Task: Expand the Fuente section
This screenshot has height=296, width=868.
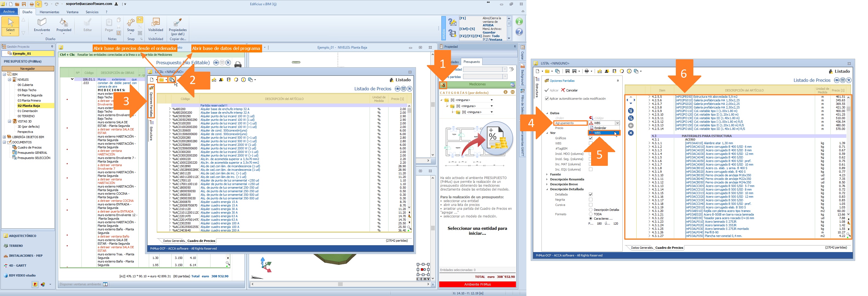Action: click(546, 174)
